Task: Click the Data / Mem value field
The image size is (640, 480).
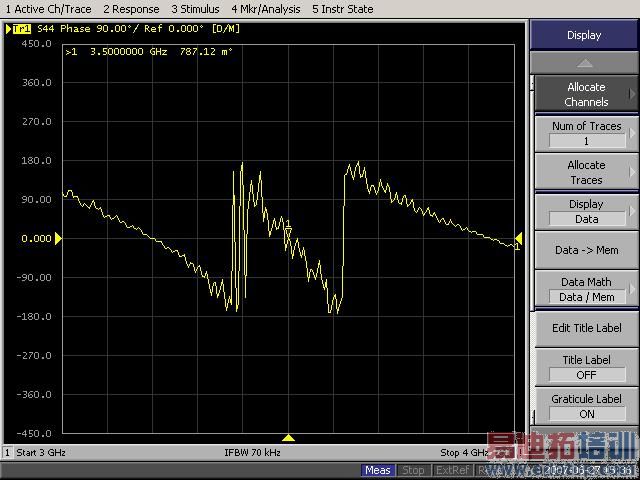Action: tap(587, 297)
